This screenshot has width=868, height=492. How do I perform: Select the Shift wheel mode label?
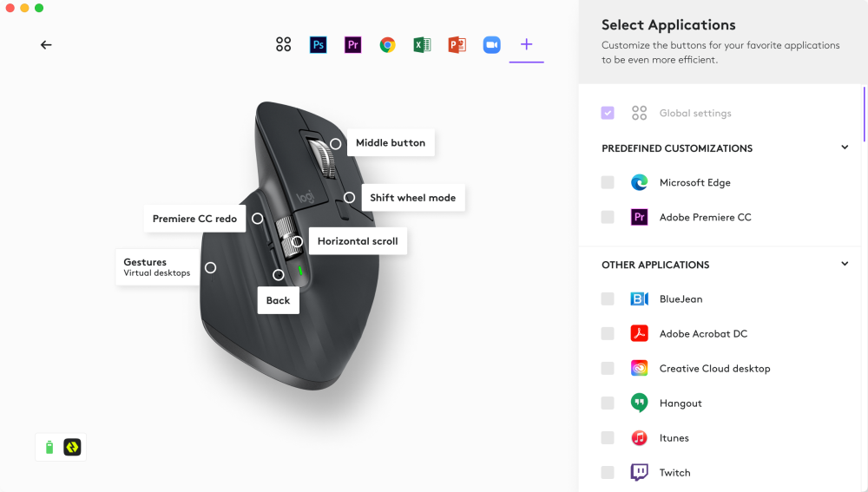[x=413, y=198]
